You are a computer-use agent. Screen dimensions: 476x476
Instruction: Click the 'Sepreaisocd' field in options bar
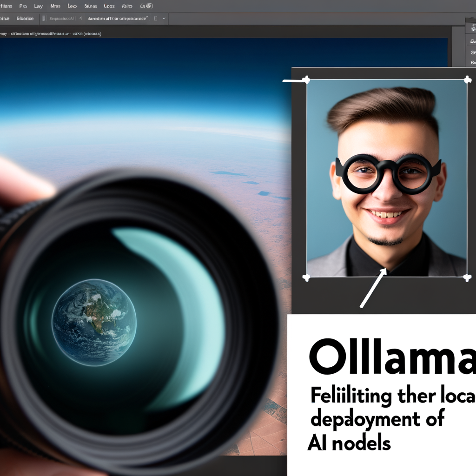click(62, 19)
